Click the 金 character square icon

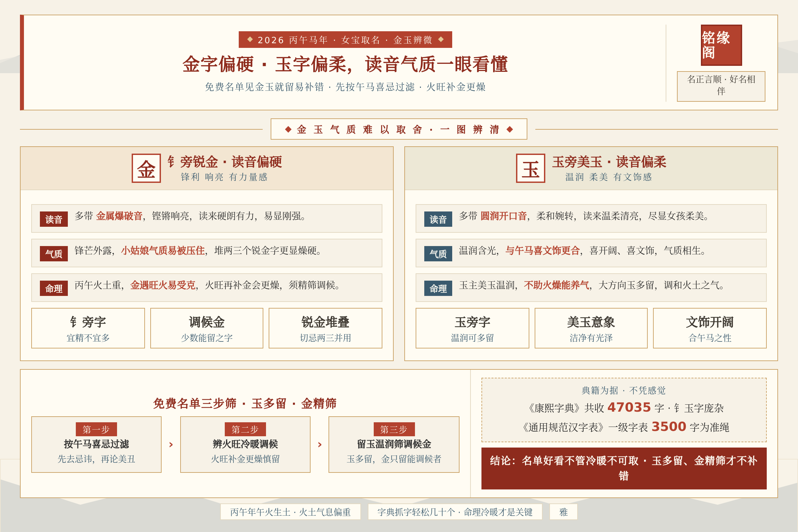click(x=146, y=168)
